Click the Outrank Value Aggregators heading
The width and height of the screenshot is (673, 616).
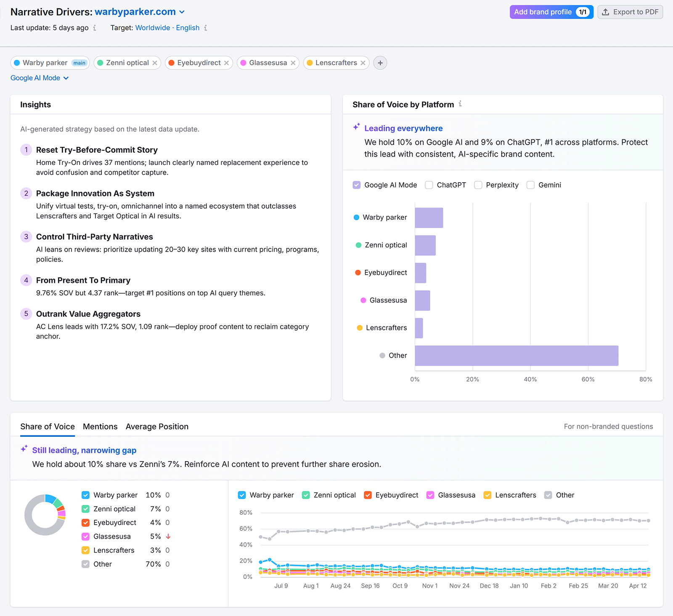(x=88, y=314)
